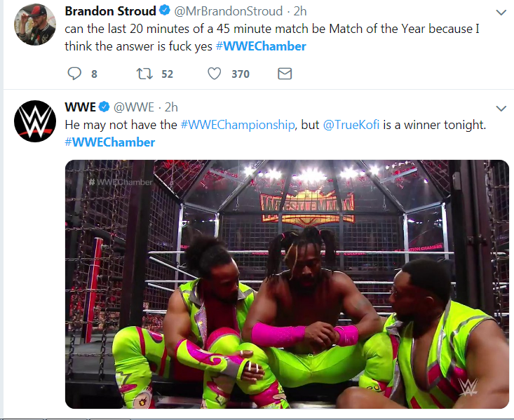Open the #WWEChampionship hashtag link
The width and height of the screenshot is (514, 420).
tap(238, 125)
